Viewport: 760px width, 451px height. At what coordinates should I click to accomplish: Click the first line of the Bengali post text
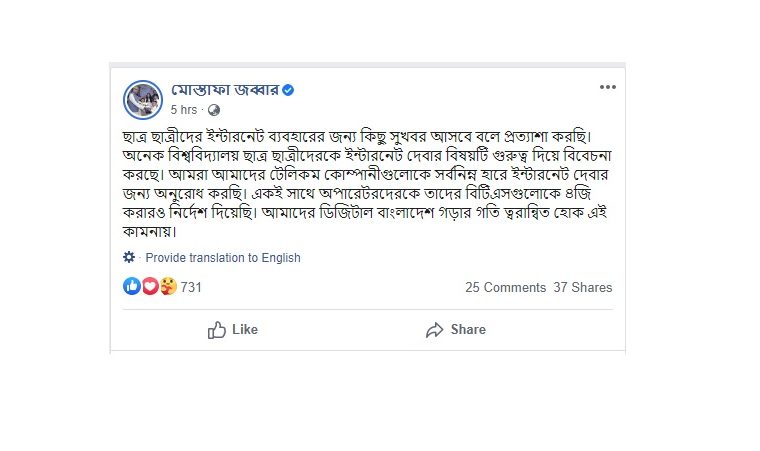click(x=366, y=135)
